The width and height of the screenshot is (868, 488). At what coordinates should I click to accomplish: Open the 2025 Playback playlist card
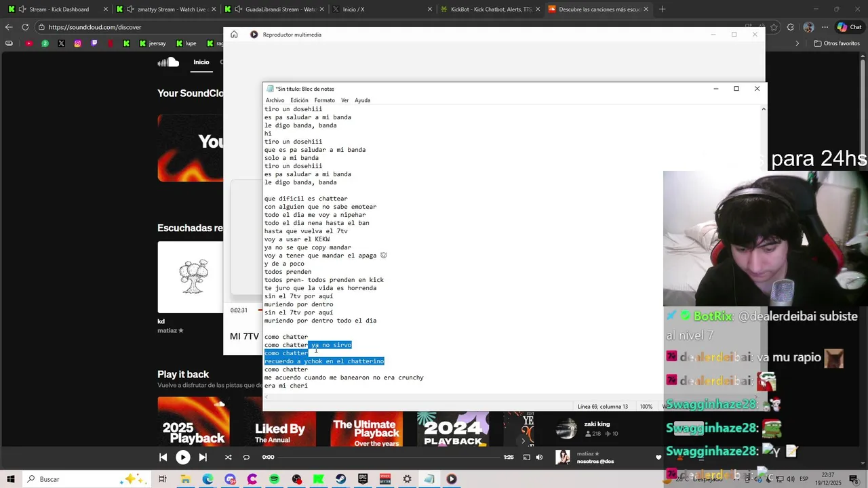click(x=193, y=422)
